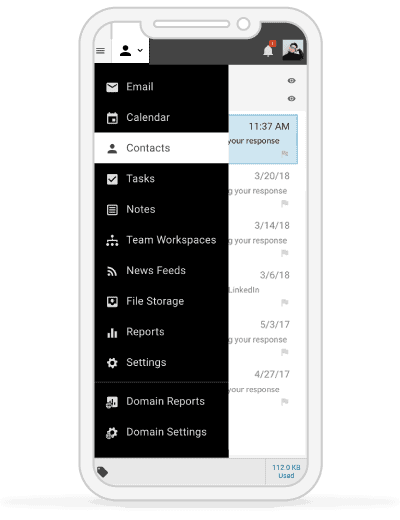Click the Calendar icon in menu
The height and width of the screenshot is (520, 400).
(x=112, y=118)
